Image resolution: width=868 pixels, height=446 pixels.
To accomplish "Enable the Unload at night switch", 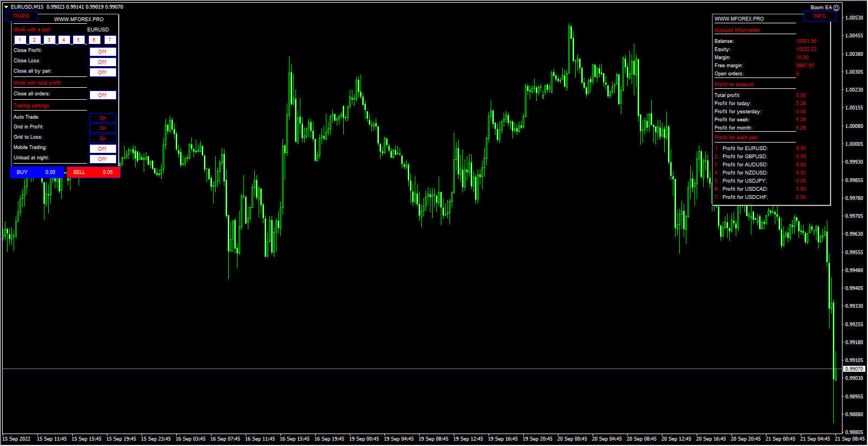I will click(103, 159).
